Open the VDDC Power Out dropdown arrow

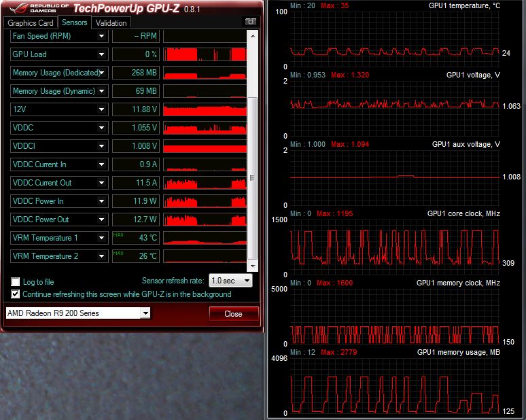101,220
